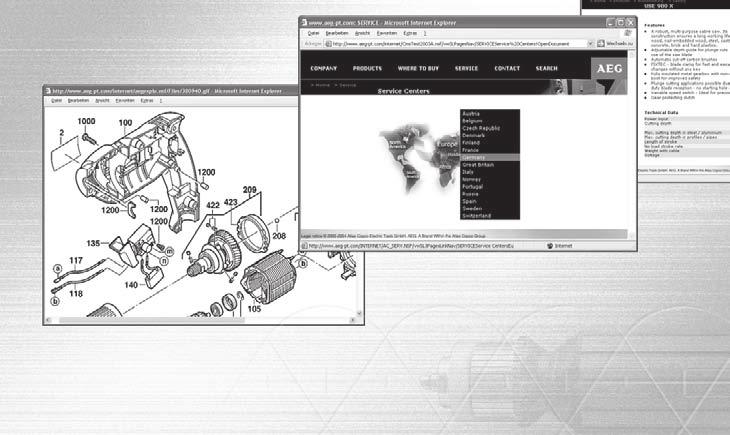Click the SEARCH navigation link
The width and height of the screenshot is (730, 435).
(x=546, y=68)
